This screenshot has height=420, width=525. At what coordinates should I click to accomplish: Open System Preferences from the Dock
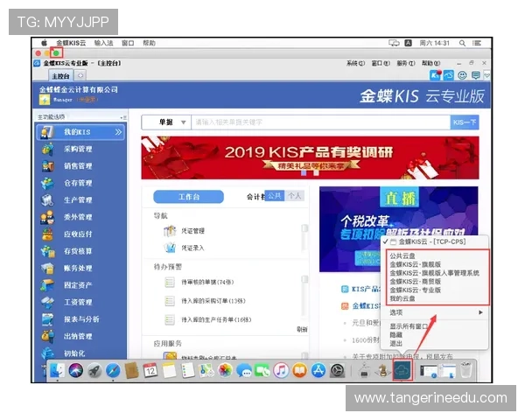click(x=337, y=371)
